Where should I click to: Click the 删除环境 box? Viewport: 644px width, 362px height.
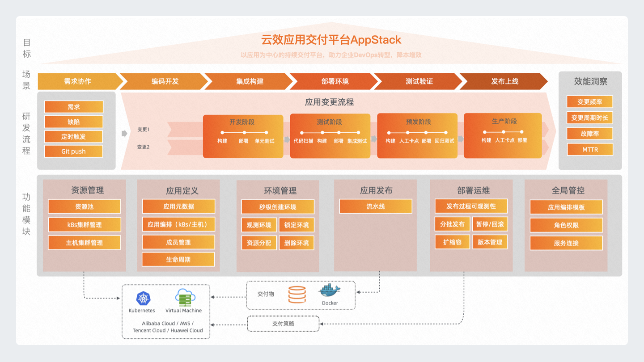[x=297, y=243]
